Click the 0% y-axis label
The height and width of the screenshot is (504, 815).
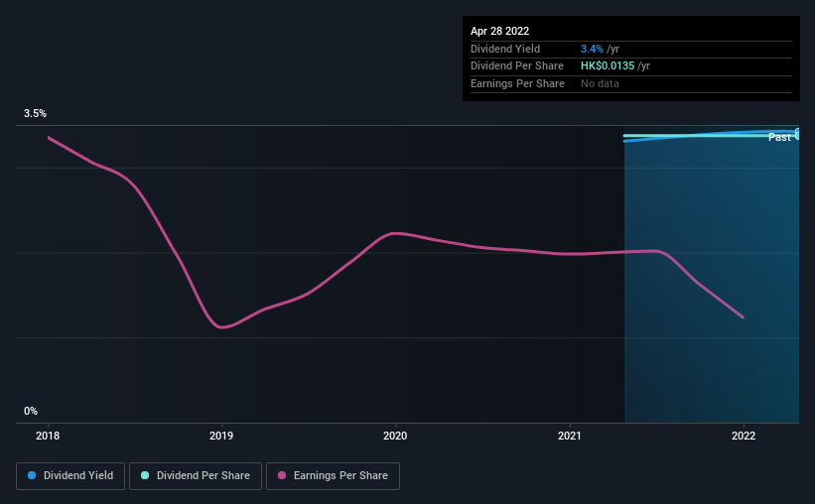point(31,411)
